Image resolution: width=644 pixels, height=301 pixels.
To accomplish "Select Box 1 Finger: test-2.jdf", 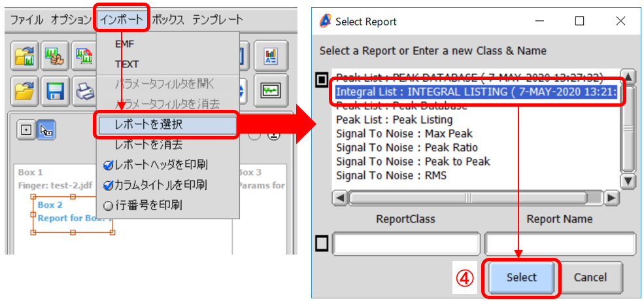I will click(x=56, y=179).
